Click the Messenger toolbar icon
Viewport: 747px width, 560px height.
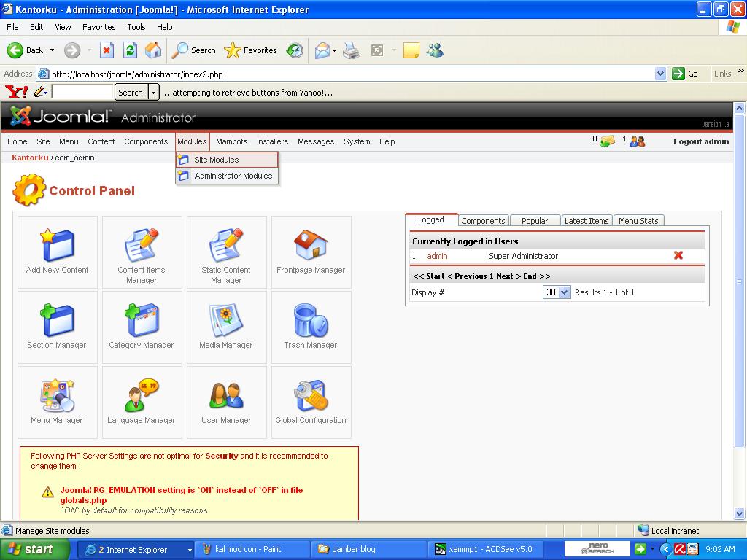point(436,50)
